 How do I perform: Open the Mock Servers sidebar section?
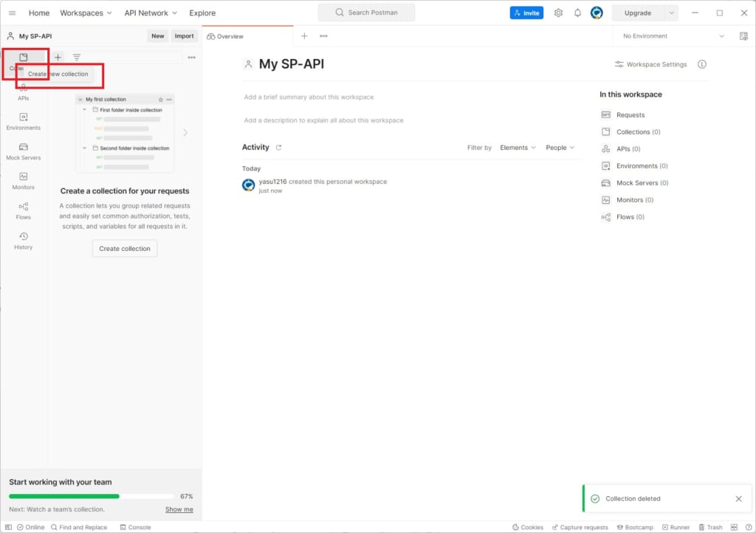[x=23, y=151]
